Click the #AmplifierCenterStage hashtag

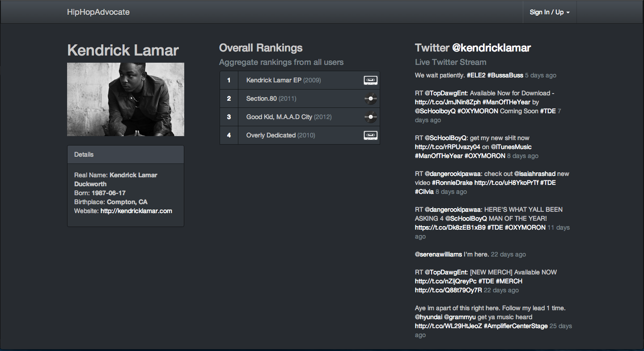[516, 326]
